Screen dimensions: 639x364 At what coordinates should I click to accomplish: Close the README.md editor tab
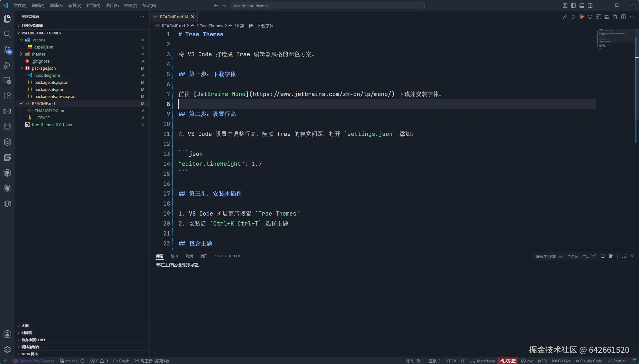click(x=193, y=17)
